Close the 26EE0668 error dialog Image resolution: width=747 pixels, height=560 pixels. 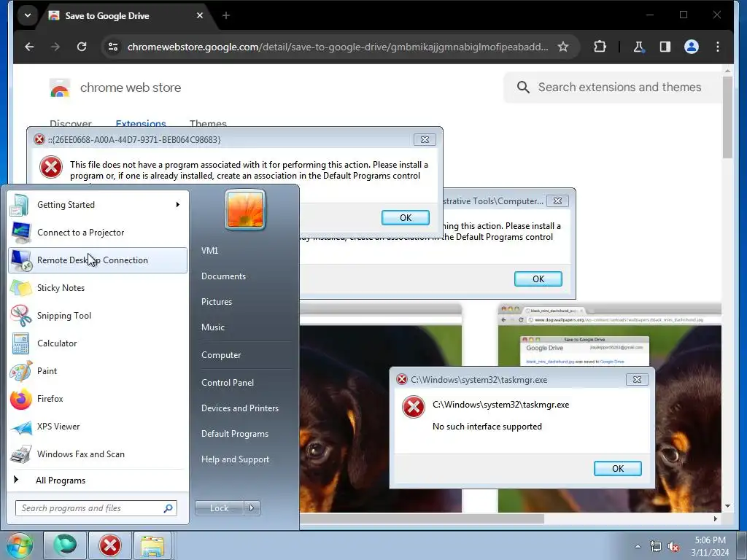tap(425, 139)
